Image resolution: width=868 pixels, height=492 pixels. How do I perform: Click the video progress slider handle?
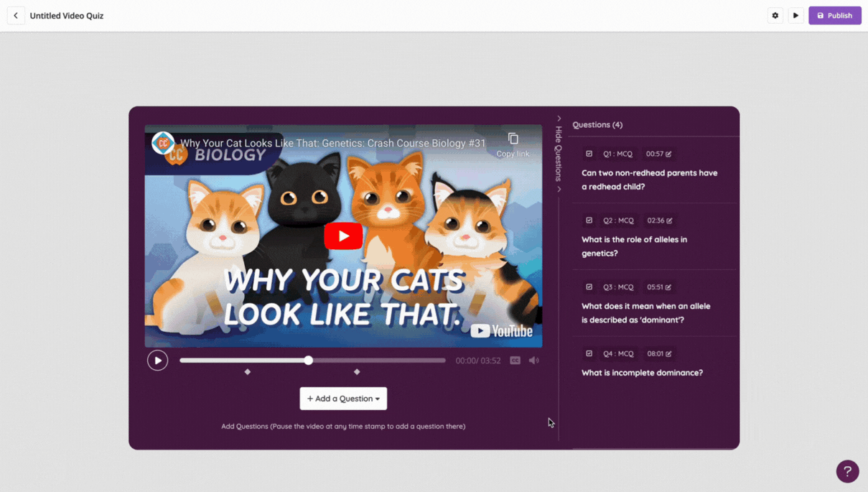coord(308,361)
